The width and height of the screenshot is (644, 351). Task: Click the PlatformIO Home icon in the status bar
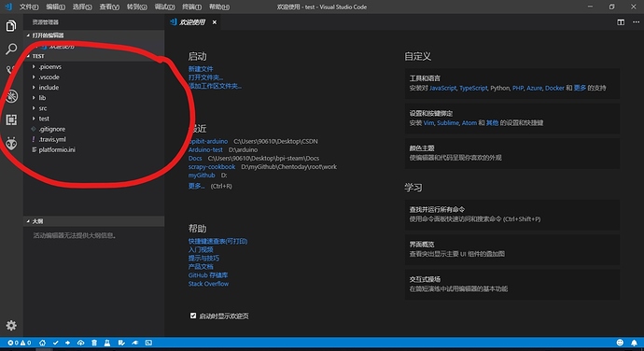42,343
